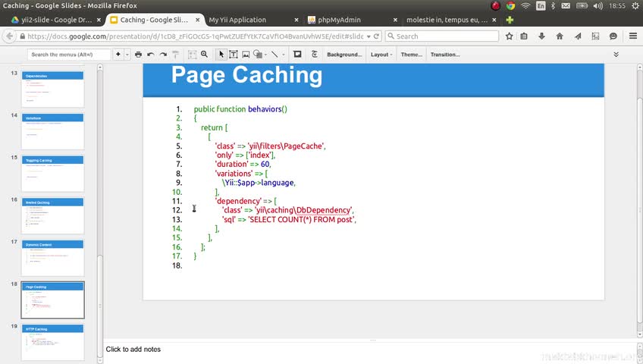Select slide 17 Dynamic Content thumbnail
643x364 pixels.
click(52, 258)
